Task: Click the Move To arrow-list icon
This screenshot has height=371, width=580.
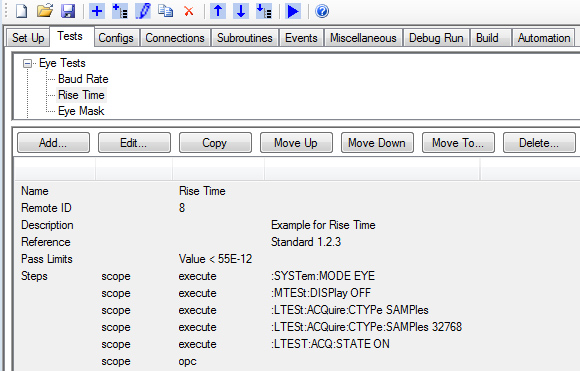Action: pyautogui.click(x=264, y=11)
